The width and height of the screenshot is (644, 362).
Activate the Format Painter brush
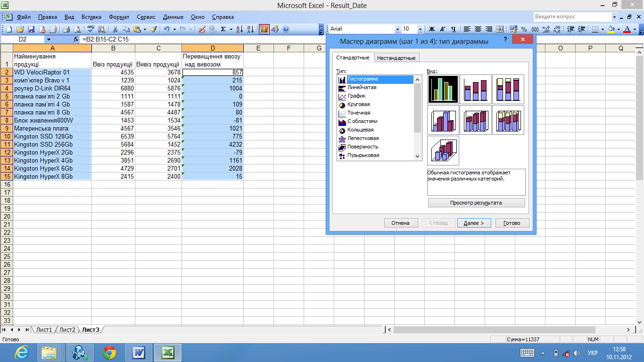coord(153,29)
